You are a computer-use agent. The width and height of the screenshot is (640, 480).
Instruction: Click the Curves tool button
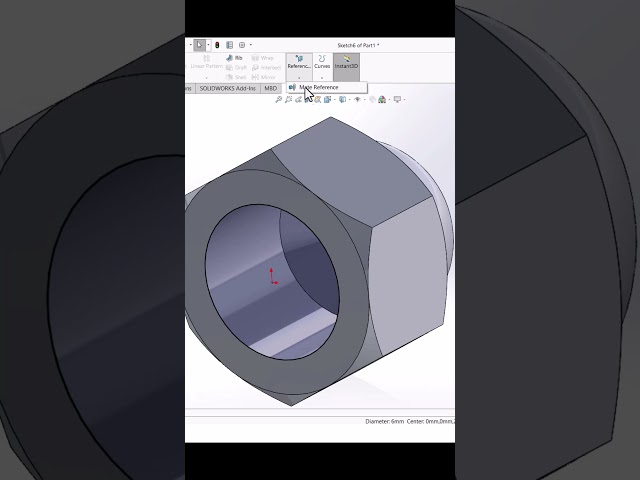coord(322,62)
